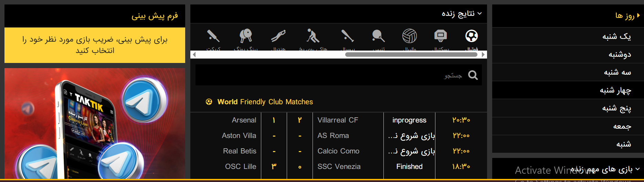Open the Arsenal vs Villarreal CF match

[339, 120]
